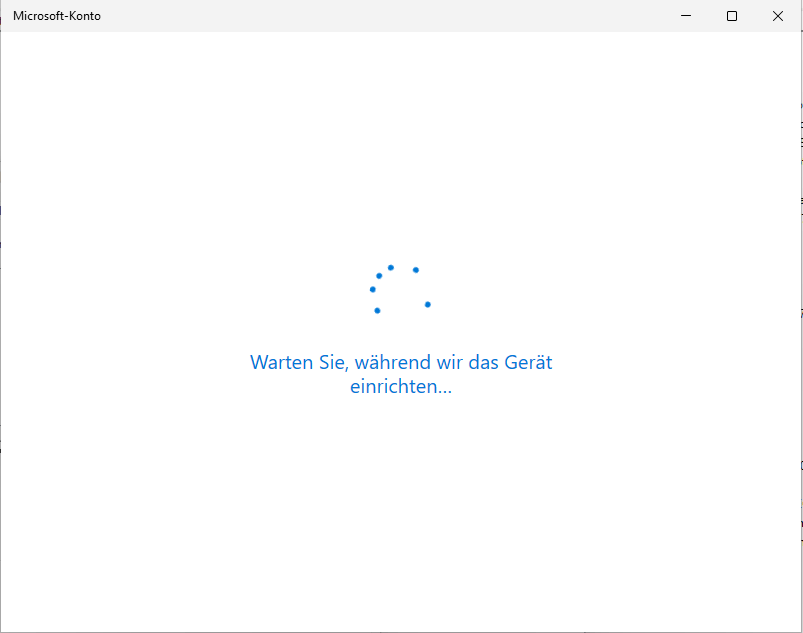
Task: Click the rightmost dot of the spinner
Action: (x=427, y=304)
